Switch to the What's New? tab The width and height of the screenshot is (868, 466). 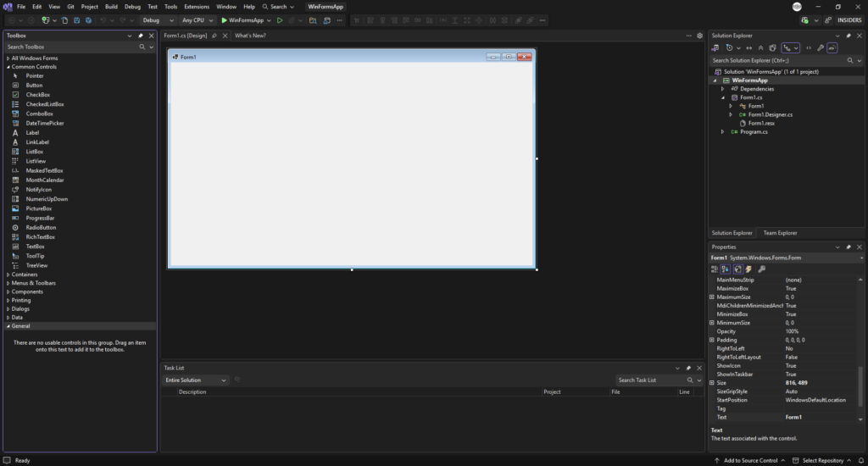coord(250,36)
